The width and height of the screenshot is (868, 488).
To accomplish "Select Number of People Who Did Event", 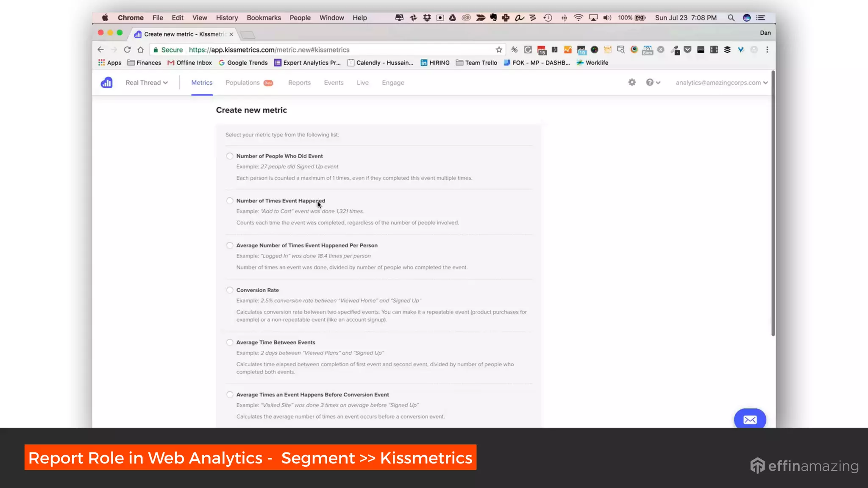I will click(230, 156).
